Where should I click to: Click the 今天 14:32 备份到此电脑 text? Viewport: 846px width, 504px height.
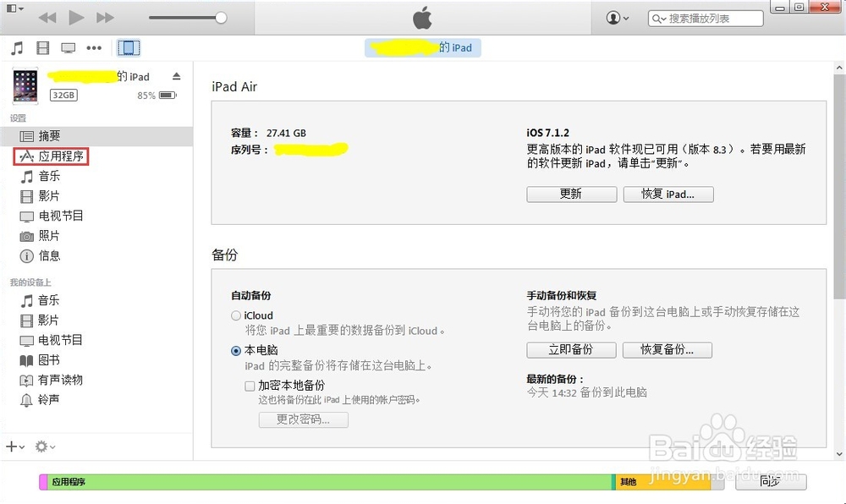(x=587, y=392)
